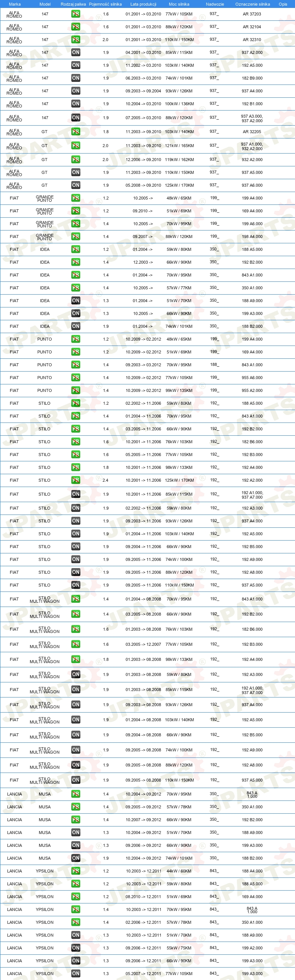This screenshot has height=980, width=295.
Task: Select production dates 12.2003 -> in Idea row
Action: click(x=143, y=262)
